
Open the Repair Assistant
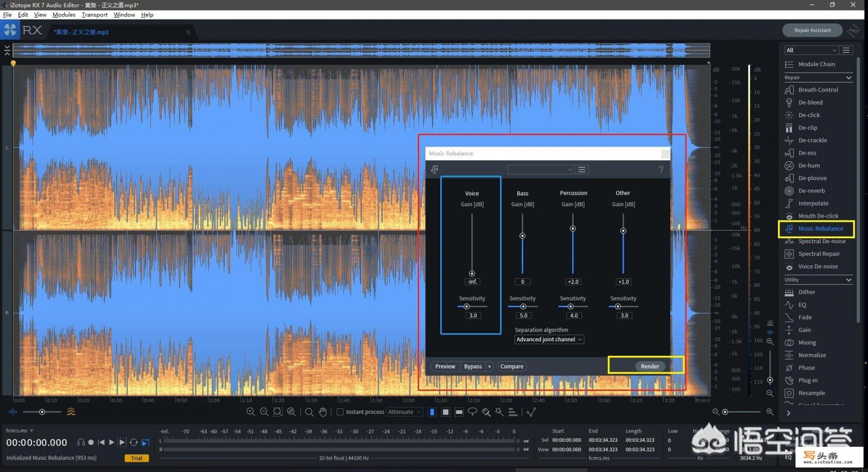[x=812, y=30]
